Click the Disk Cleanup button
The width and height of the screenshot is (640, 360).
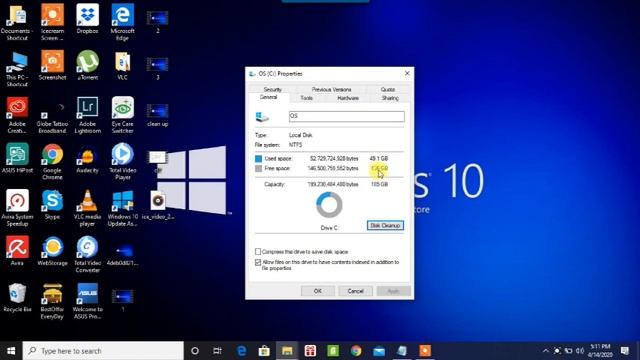pyautogui.click(x=385, y=225)
